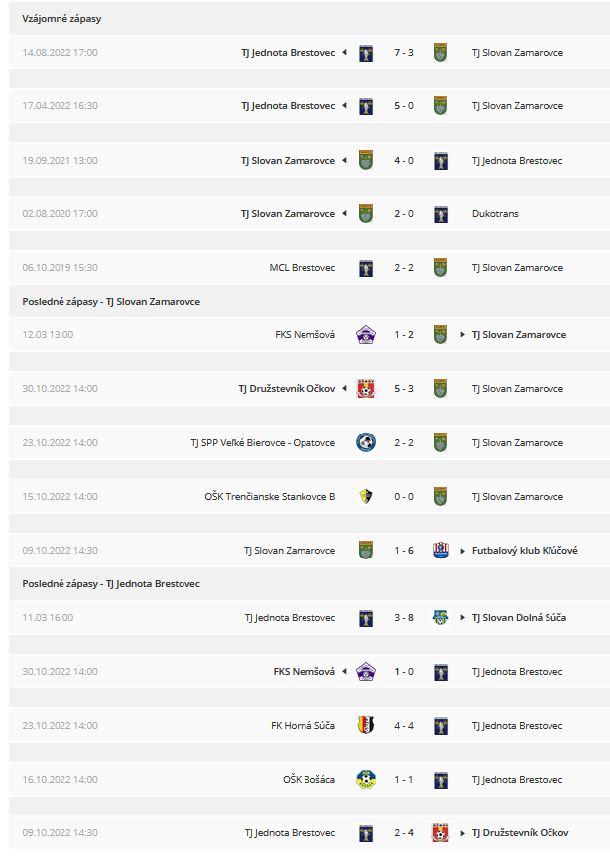Click FKS Nemšová crest in 12.03 match
This screenshot has height=868, width=610.
coord(365,335)
